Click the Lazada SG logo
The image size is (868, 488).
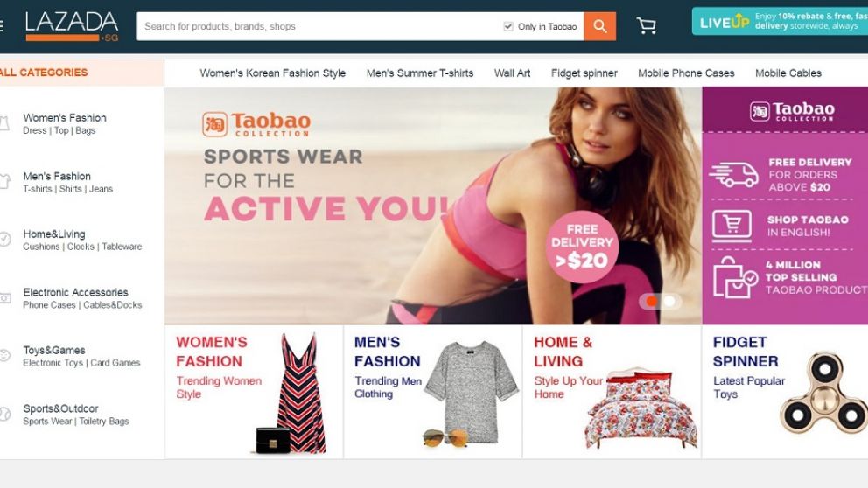pyautogui.click(x=72, y=26)
